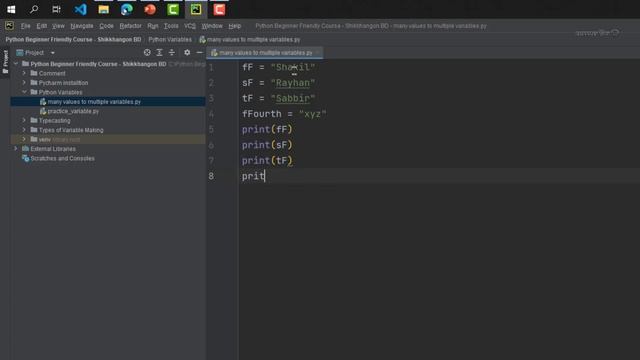Open Microsoft Edge from the taskbar

[127, 9]
